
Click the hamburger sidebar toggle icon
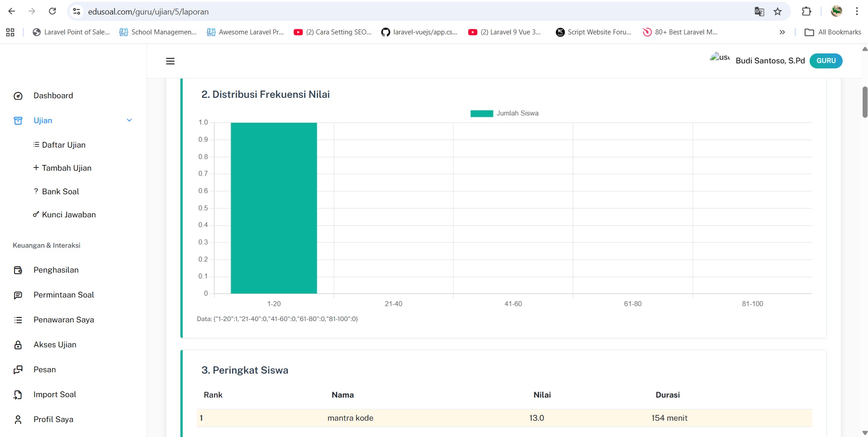tap(170, 61)
